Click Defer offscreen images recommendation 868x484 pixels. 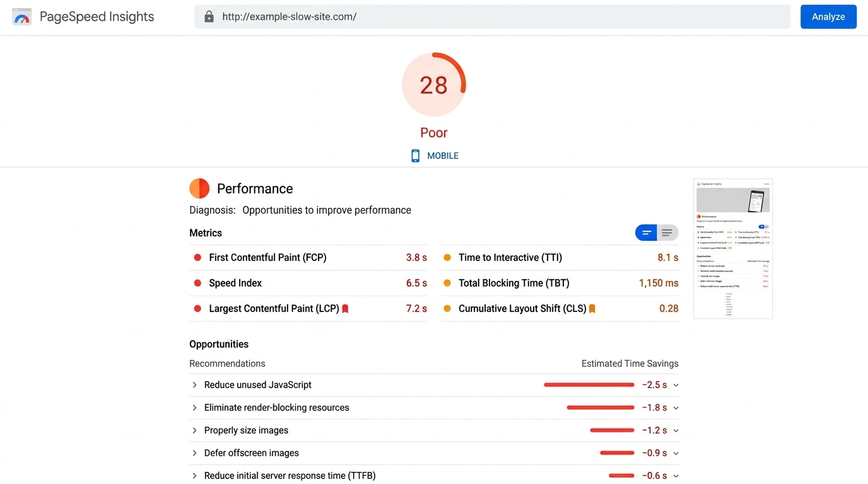click(x=252, y=453)
